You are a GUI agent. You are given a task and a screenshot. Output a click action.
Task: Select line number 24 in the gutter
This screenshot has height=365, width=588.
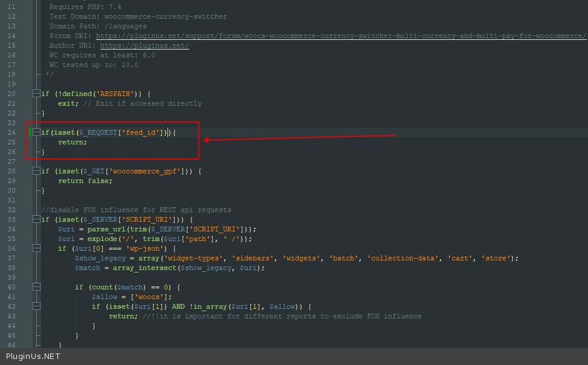pos(11,132)
